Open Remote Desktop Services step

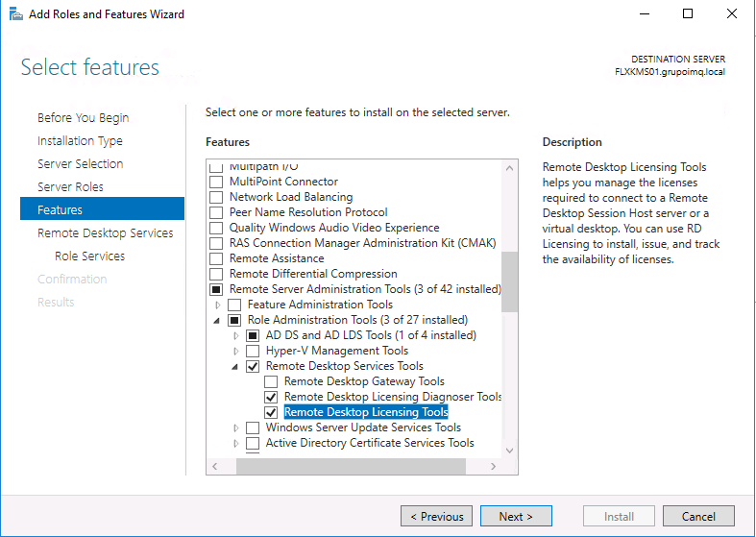(105, 232)
